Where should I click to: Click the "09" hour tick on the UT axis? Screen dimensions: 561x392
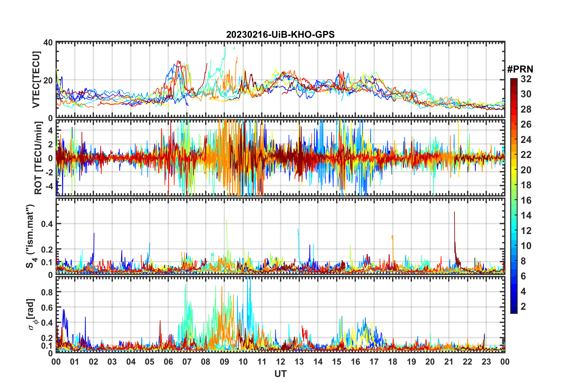224,362
